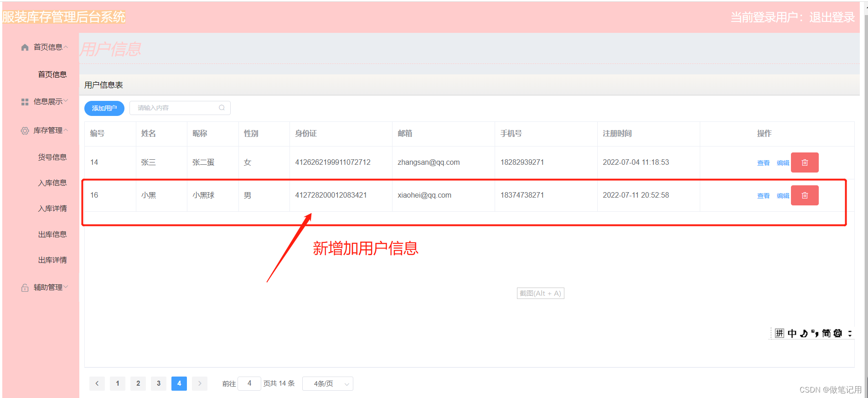Open 货号信息 menu item
This screenshot has height=398, width=868.
pos(52,157)
